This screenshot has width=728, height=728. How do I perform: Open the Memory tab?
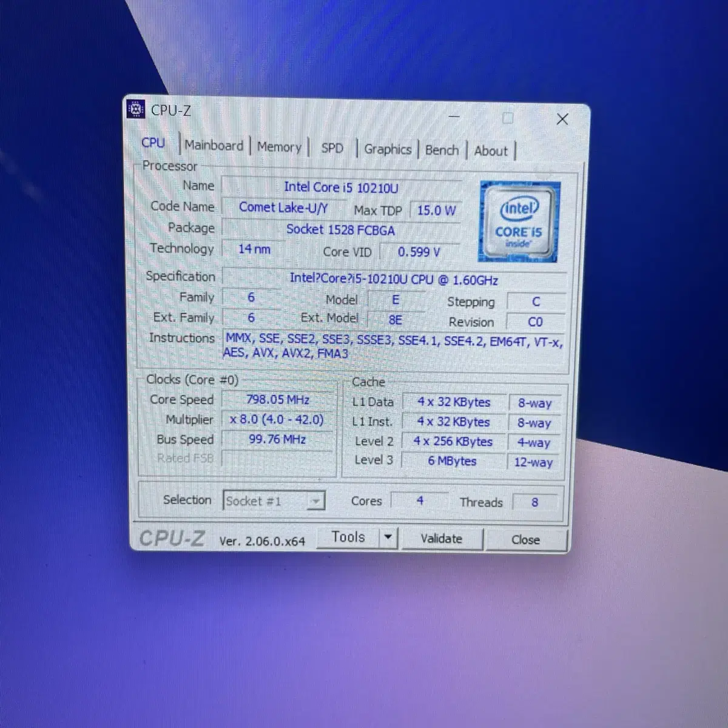[x=279, y=147]
